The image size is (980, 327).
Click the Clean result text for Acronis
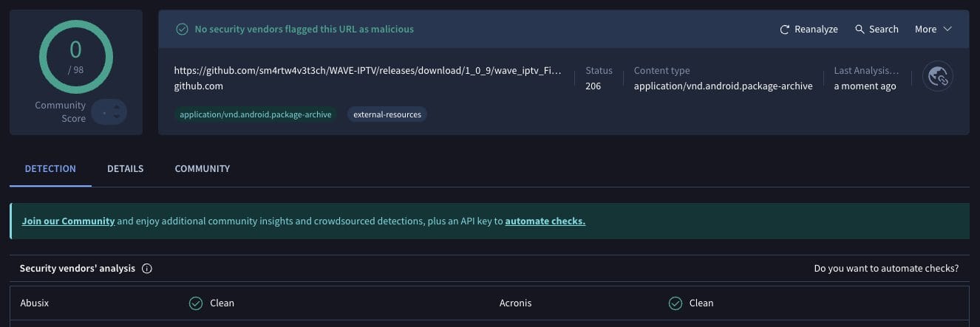click(x=701, y=303)
